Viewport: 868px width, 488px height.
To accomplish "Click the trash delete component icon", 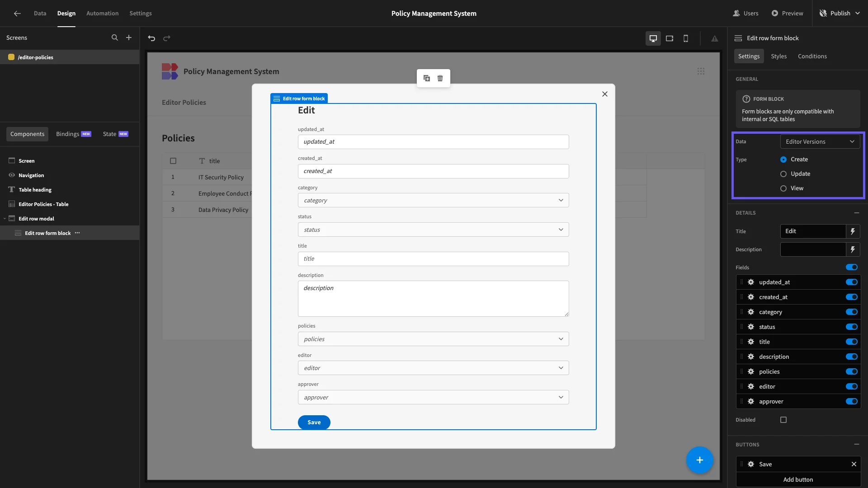I will [x=440, y=78].
